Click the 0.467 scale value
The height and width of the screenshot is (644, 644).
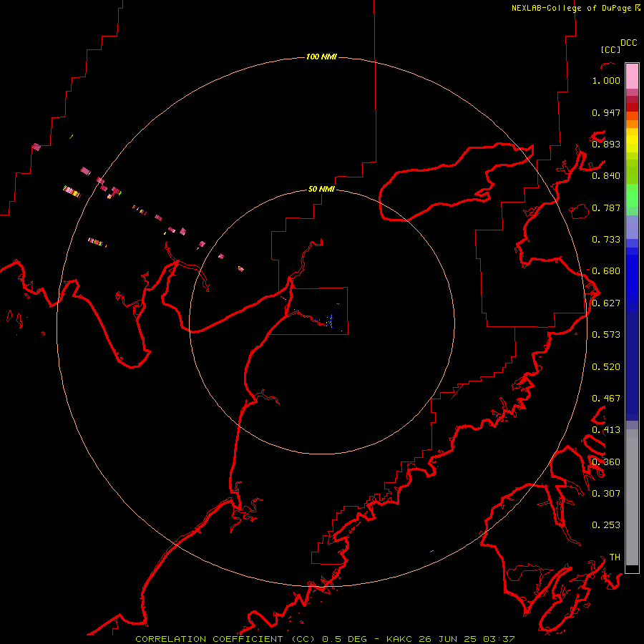click(x=606, y=399)
